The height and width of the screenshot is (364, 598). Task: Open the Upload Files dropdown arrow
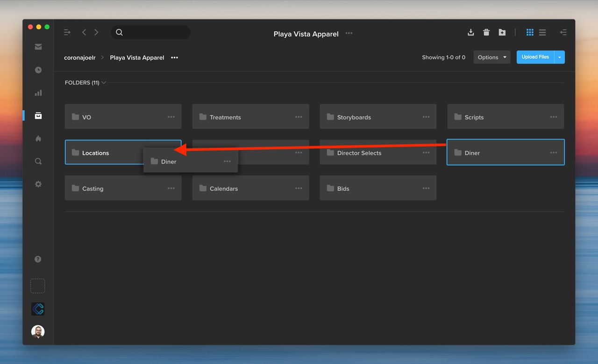(x=560, y=57)
